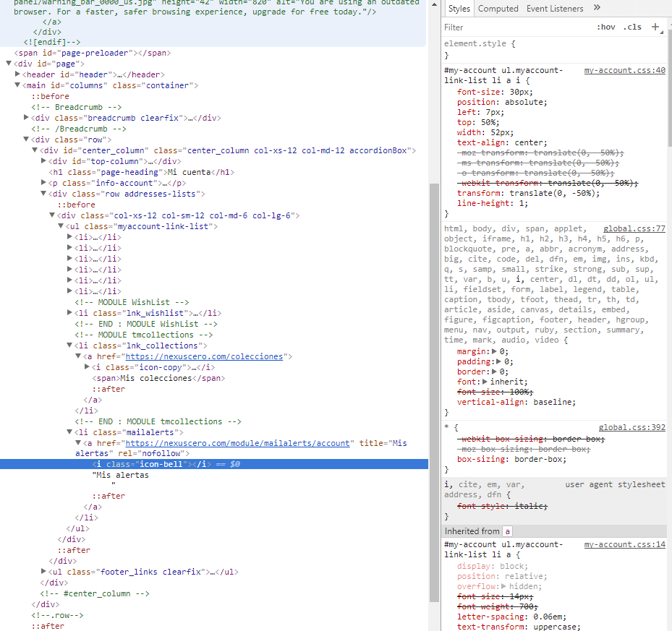Follow the nexuscero.com/colecciones href link
Viewport: 672px width, 631px height.
204,356
